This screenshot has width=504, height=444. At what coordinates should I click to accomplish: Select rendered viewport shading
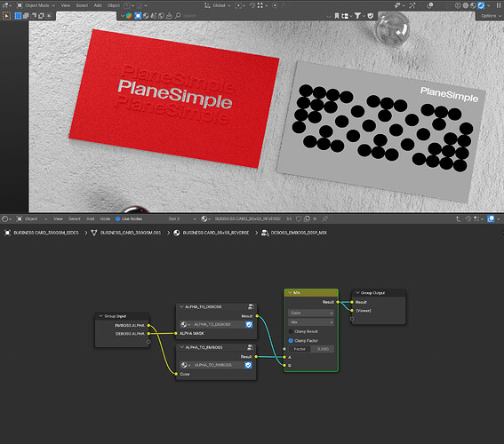coord(481,5)
